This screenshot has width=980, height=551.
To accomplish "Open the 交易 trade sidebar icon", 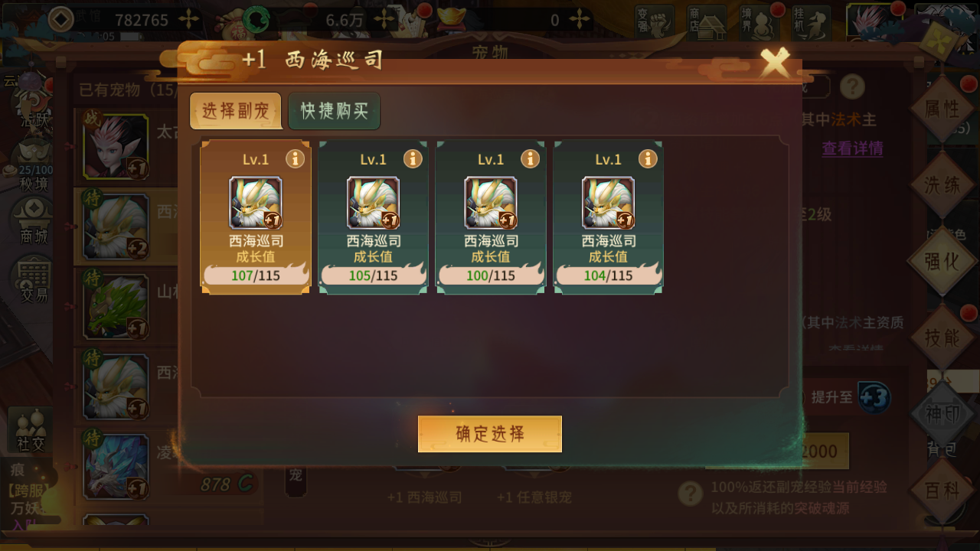I will pos(32,279).
